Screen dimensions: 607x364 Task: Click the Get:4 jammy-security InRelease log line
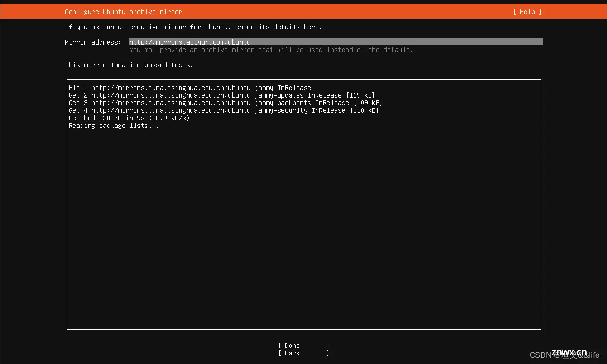[224, 110]
